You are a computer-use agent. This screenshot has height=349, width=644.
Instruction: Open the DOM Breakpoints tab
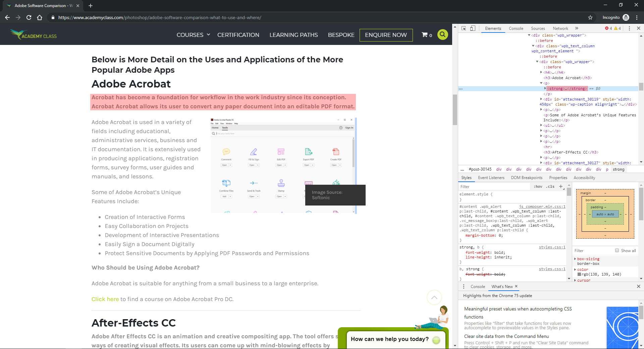click(x=527, y=178)
